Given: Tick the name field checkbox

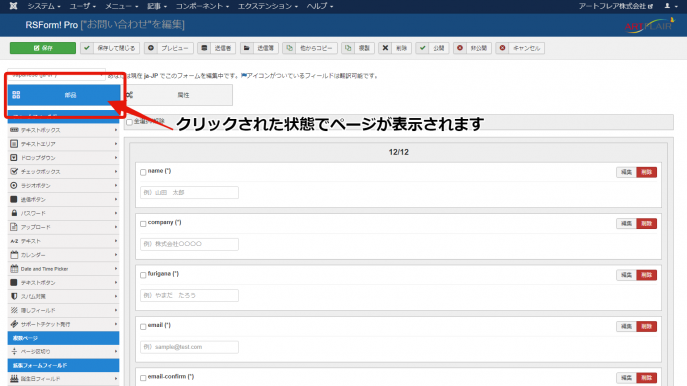Looking at the screenshot, I should click(143, 172).
